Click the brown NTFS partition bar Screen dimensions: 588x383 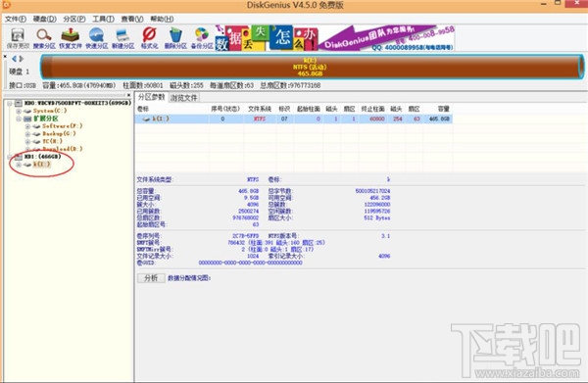(x=312, y=67)
